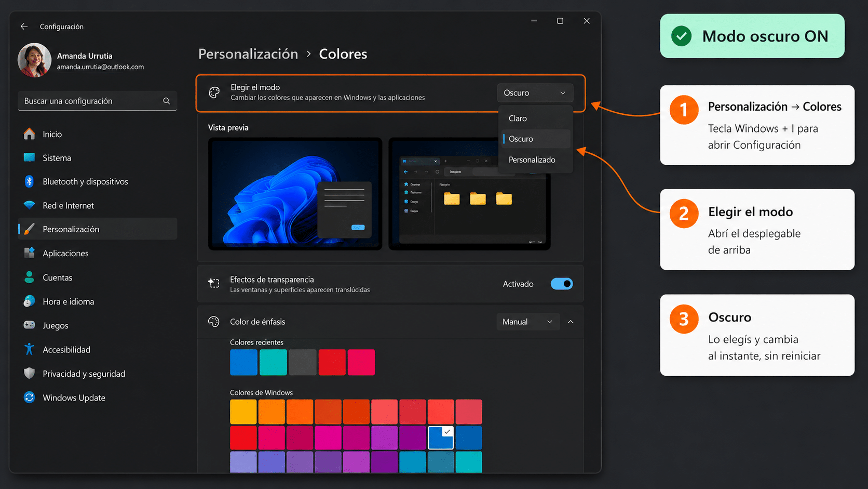
Task: Click the Bluetooth icon in sidebar
Action: [x=30, y=181]
